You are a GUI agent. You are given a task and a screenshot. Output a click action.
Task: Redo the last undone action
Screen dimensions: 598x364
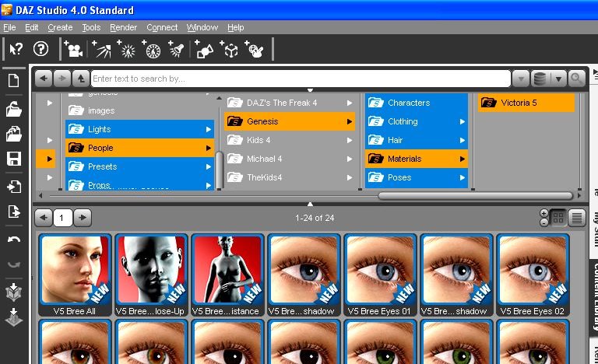(14, 264)
